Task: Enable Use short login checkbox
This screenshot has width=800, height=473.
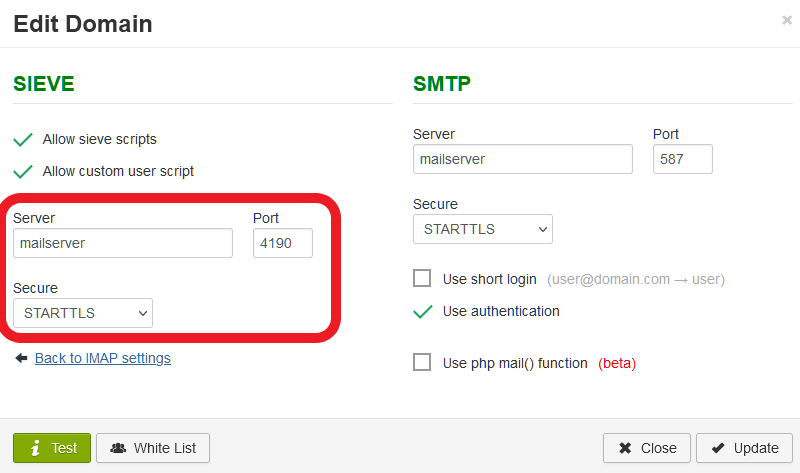Action: pyautogui.click(x=422, y=279)
